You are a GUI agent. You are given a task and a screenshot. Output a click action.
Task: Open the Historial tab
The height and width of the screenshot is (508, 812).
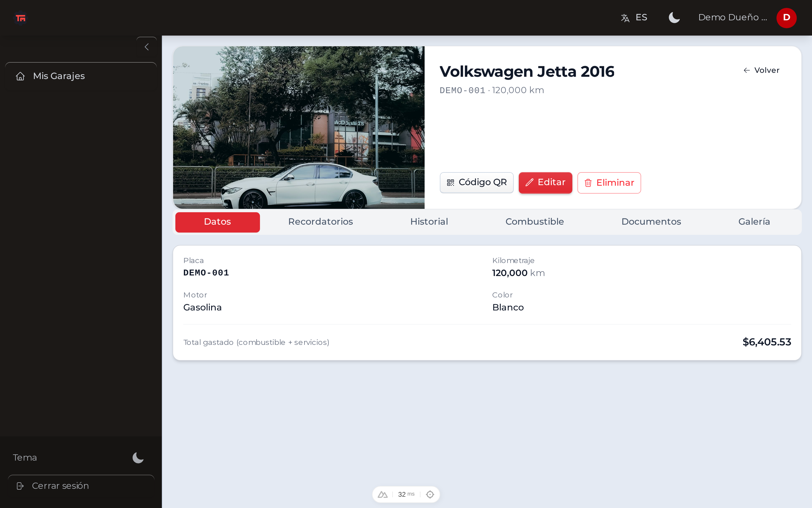(429, 222)
